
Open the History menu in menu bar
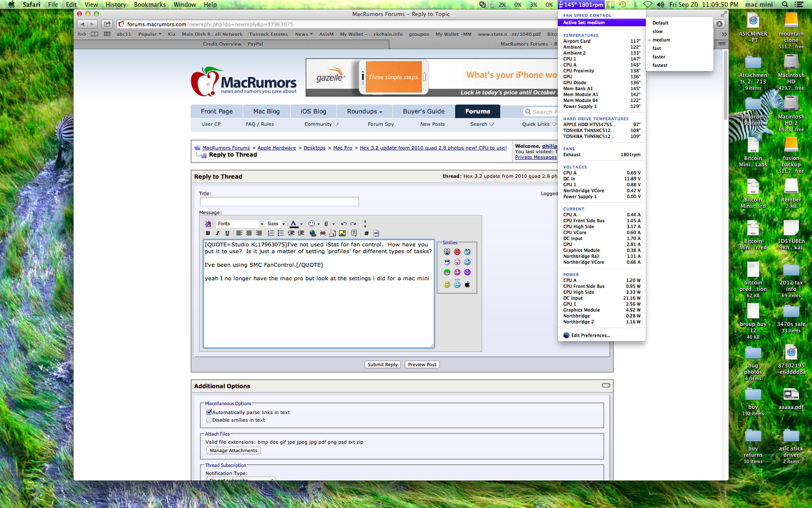pos(115,5)
